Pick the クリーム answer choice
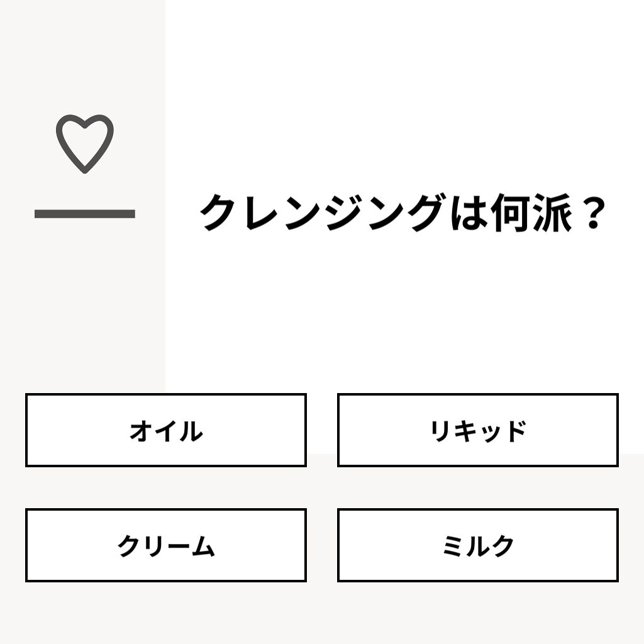This screenshot has width=644, height=644. tap(165, 546)
